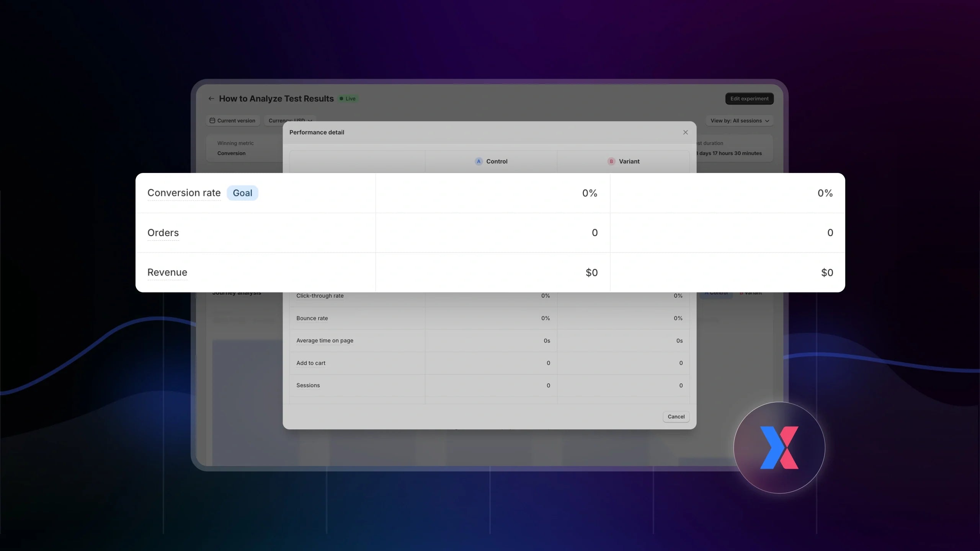Click the X logo in the circle

779,448
